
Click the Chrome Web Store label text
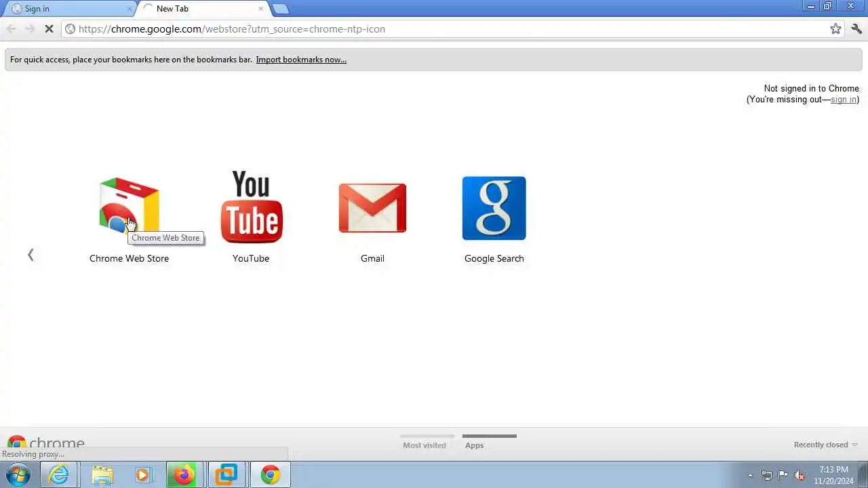(129, 258)
